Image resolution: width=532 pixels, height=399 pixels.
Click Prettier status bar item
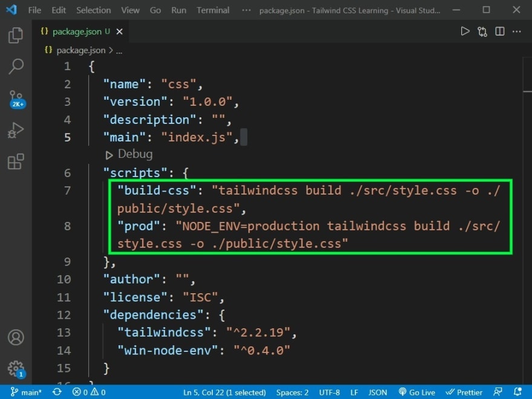[464, 392]
